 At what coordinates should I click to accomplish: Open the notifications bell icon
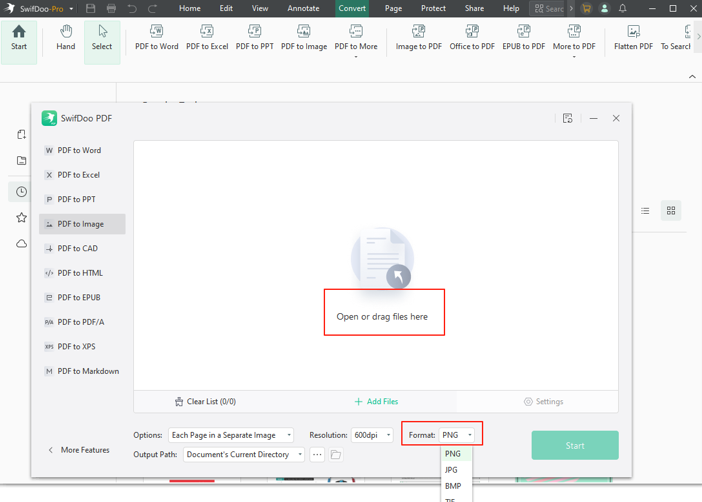click(623, 8)
